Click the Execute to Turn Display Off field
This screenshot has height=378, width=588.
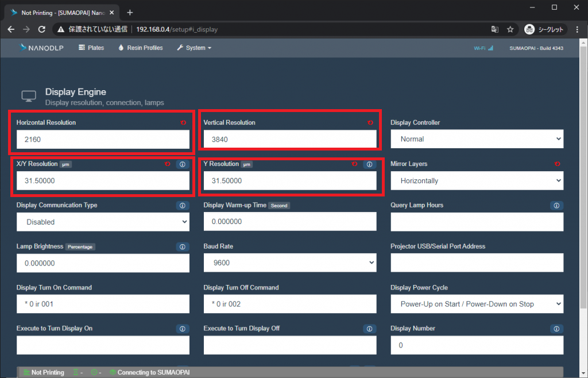290,345
